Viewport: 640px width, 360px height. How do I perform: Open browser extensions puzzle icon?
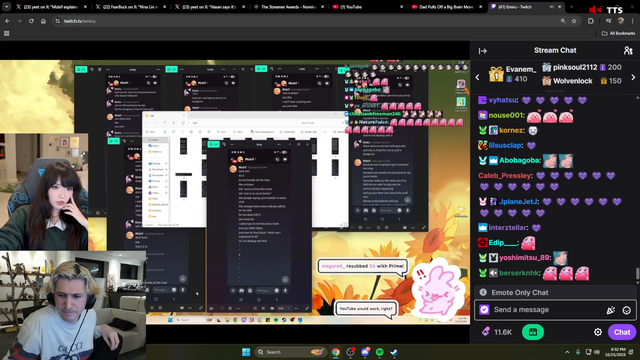coord(591,21)
